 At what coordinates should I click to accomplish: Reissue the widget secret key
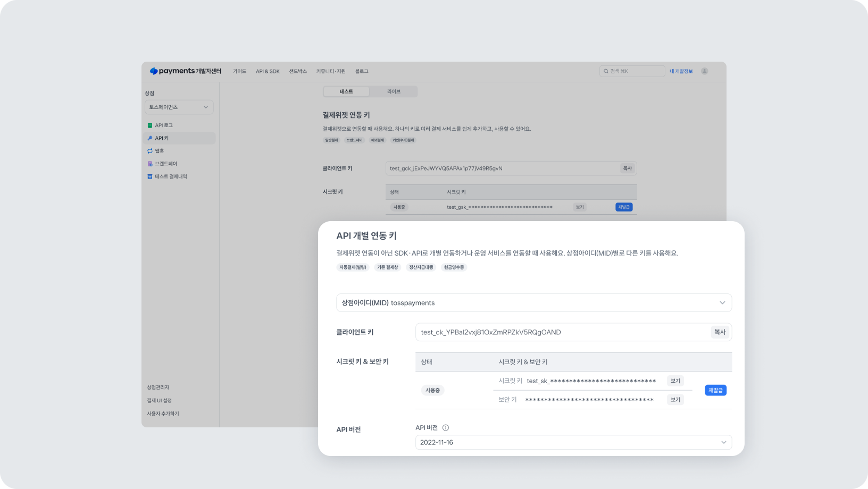point(624,207)
